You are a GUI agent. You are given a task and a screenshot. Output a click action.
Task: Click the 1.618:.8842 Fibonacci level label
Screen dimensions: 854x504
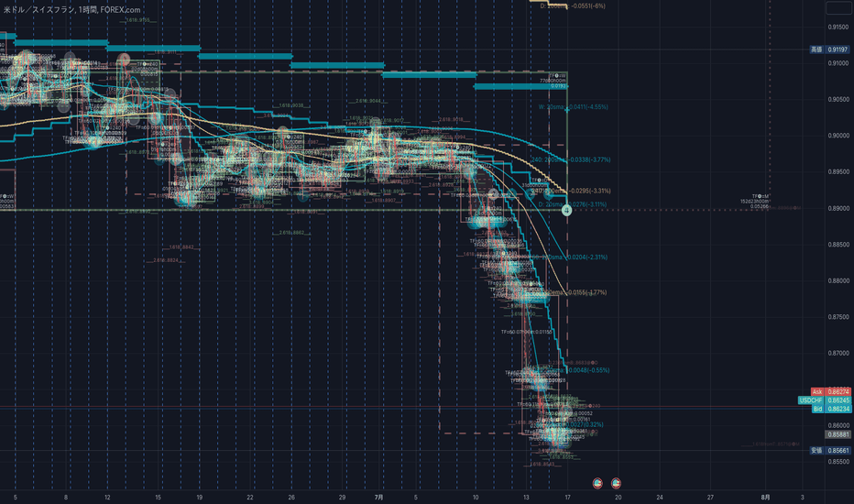(x=181, y=247)
